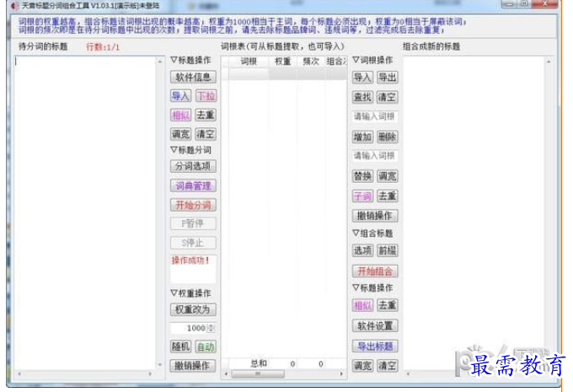Screen dimensions: 573x392
Task: Click the green 自动 button
Action: [x=206, y=346]
